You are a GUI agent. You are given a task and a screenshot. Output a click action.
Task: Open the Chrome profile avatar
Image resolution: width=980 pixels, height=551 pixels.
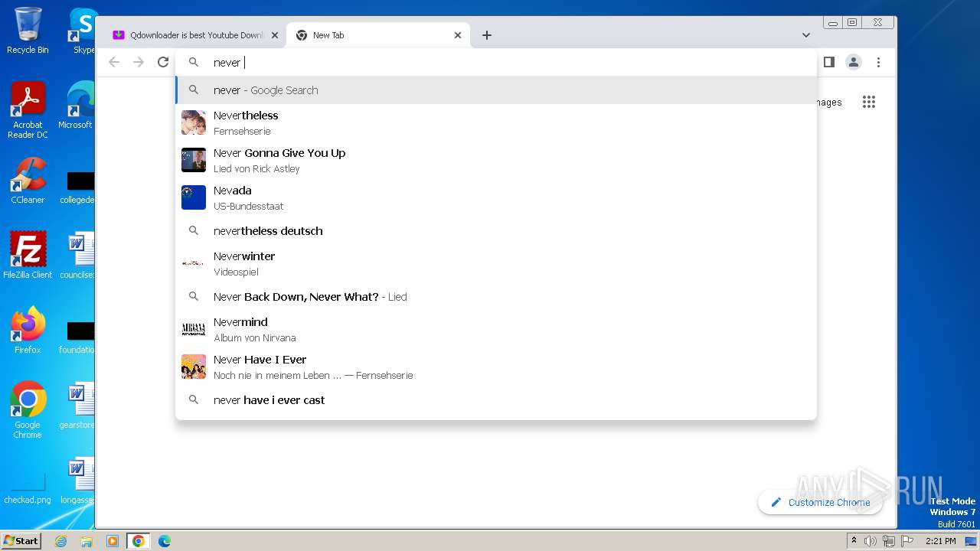[854, 62]
